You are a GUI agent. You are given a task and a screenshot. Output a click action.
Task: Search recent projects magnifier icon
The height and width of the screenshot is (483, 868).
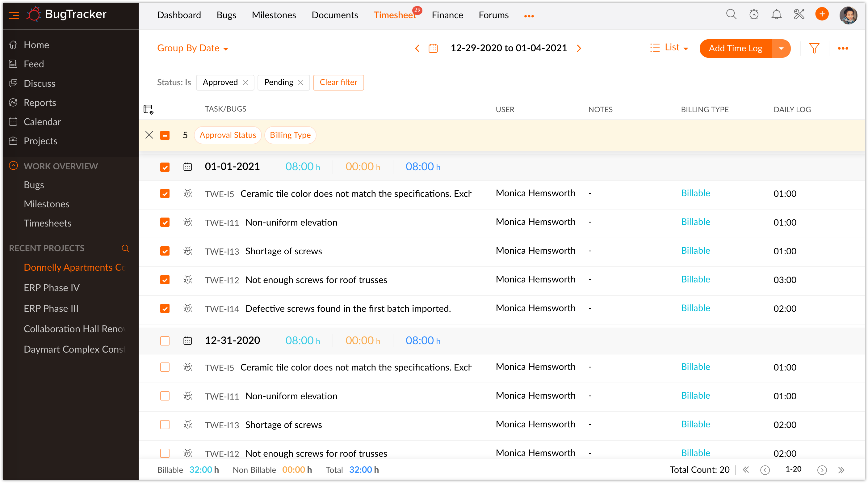click(125, 248)
